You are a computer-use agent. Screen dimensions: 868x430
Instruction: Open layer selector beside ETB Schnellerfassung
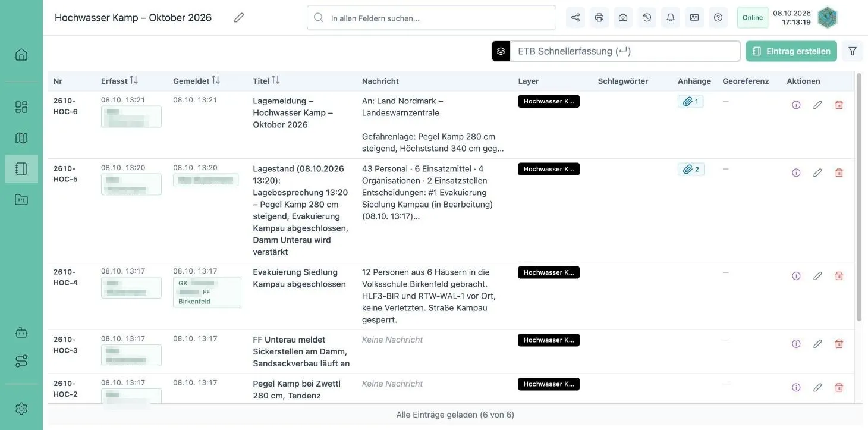tap(501, 51)
